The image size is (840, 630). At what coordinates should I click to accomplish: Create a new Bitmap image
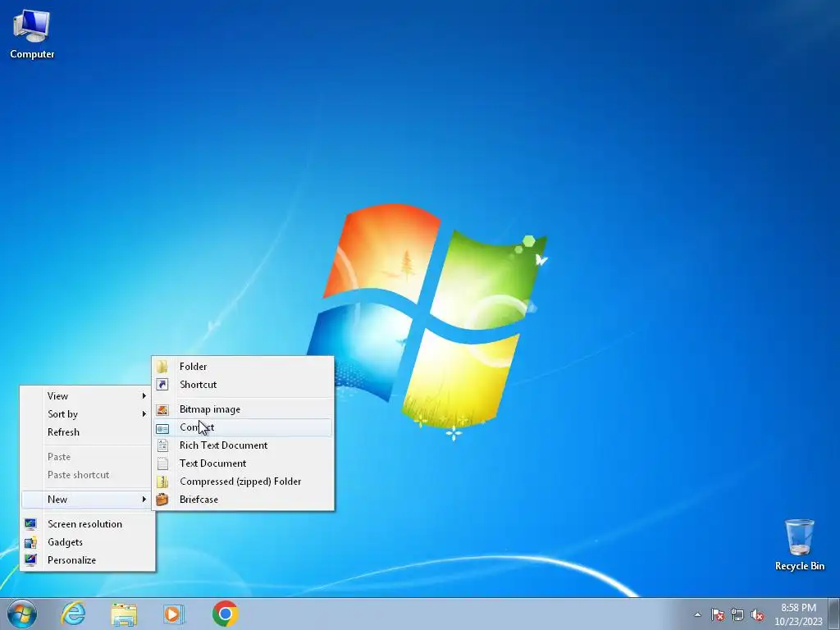243,409
